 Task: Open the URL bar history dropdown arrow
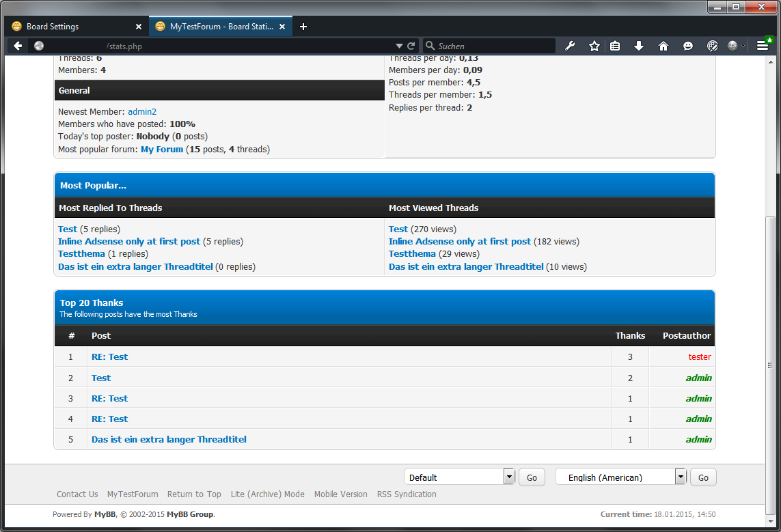[399, 46]
